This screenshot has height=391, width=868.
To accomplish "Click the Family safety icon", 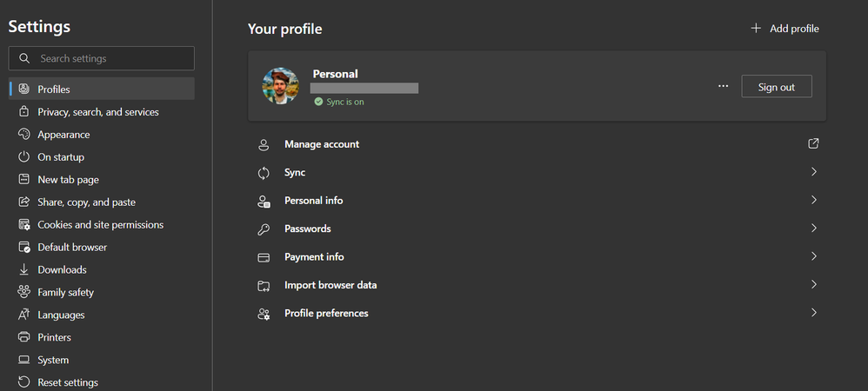I will click(24, 293).
